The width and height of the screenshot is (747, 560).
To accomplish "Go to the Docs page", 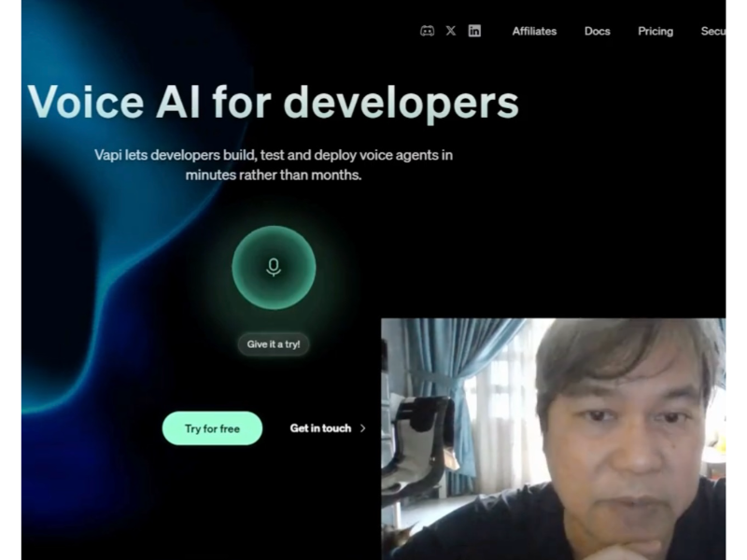I will 598,31.
